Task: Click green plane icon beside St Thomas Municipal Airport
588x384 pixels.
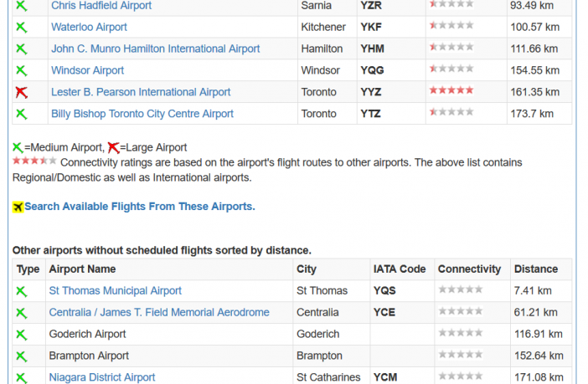Action: (22, 291)
